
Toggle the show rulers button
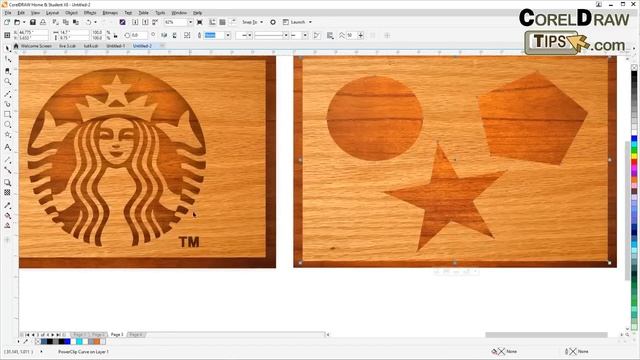[212, 22]
